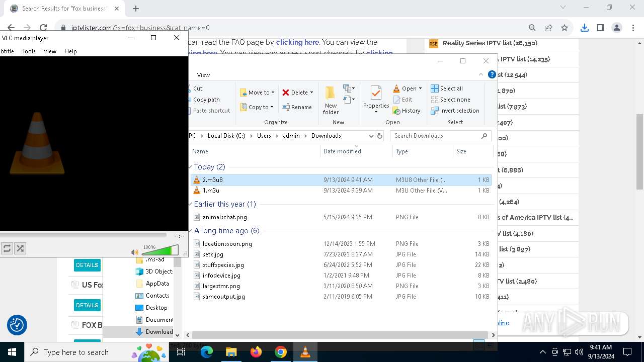Open the 'clicking here' FAQ link
The image size is (644, 362).
point(297,42)
